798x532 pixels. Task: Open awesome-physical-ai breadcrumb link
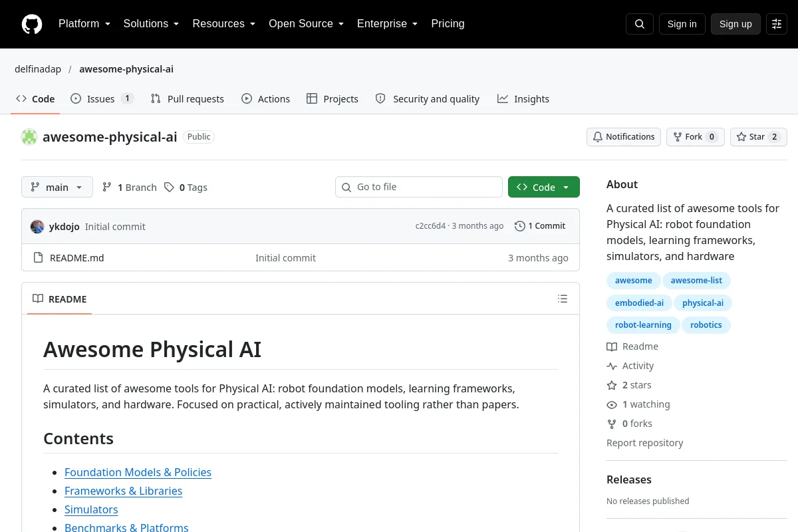(126, 69)
